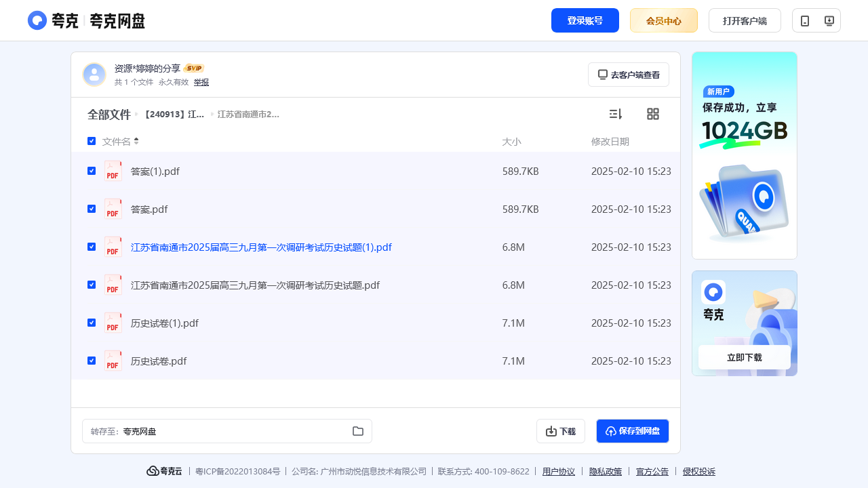The height and width of the screenshot is (488, 868).
Task: Click the 夸克云 logo in footer
Action: pyautogui.click(x=164, y=471)
